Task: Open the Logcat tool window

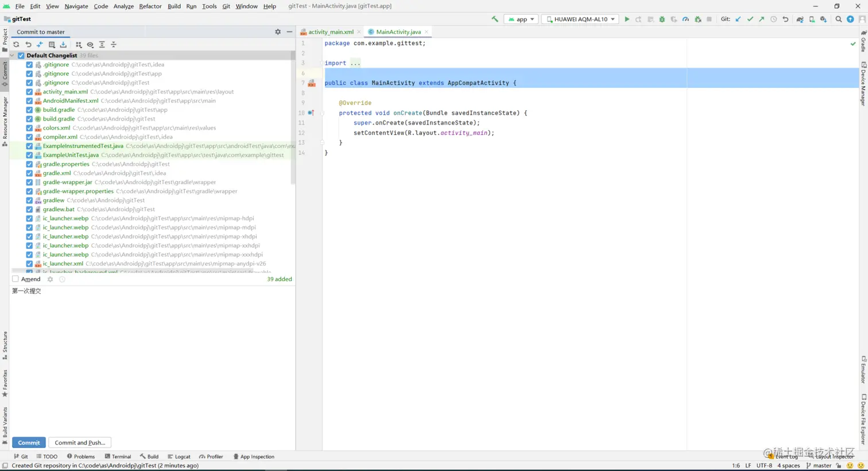Action: [179, 457]
